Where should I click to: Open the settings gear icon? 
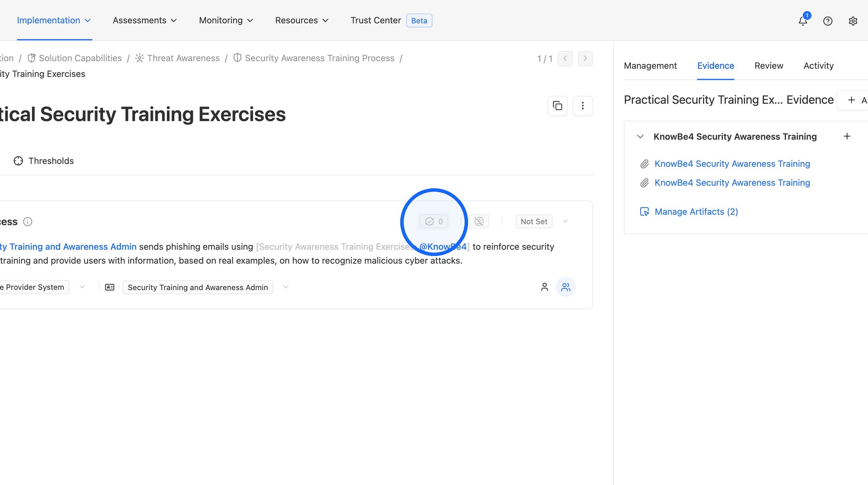tap(853, 21)
